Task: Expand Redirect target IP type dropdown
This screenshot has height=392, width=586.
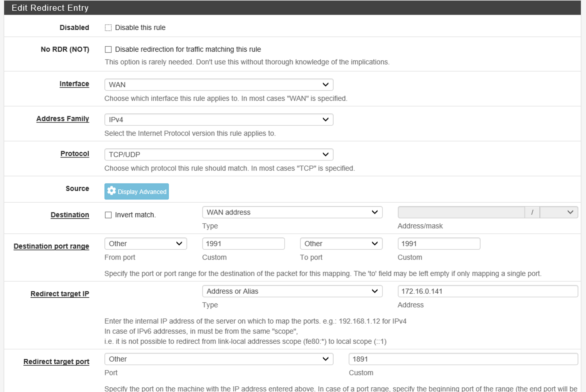Action: (292, 291)
